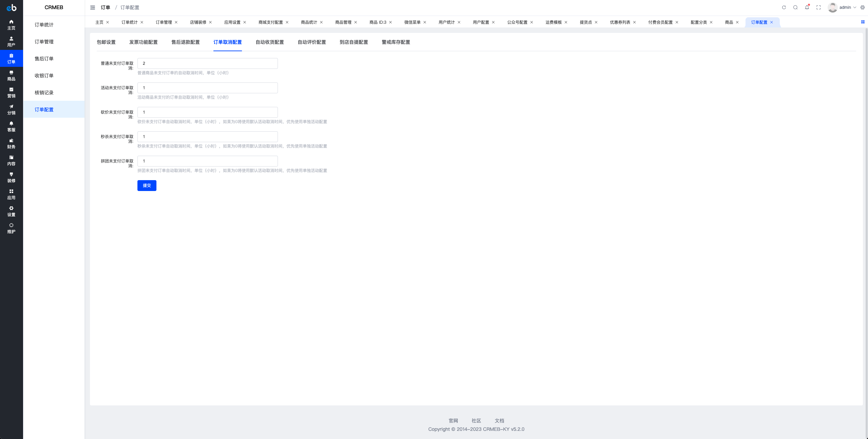This screenshot has width=868, height=439.
Task: Switch to 自动收货配置 tab
Action: (x=269, y=42)
